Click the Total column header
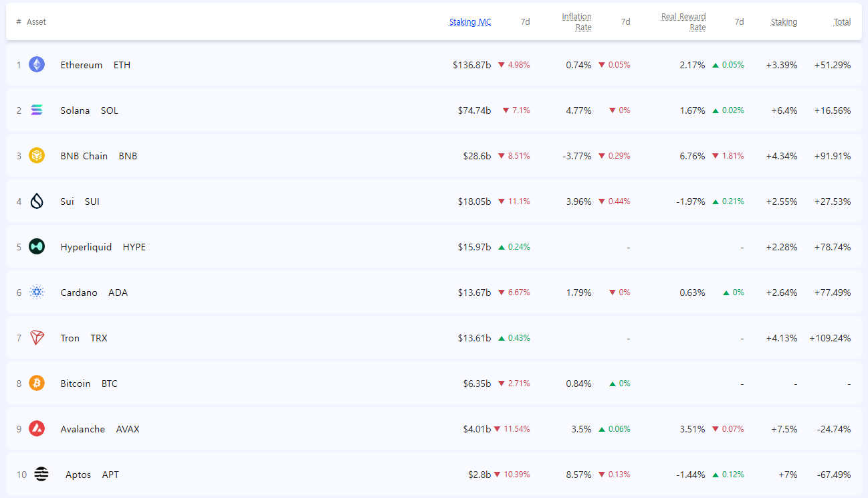 click(842, 22)
